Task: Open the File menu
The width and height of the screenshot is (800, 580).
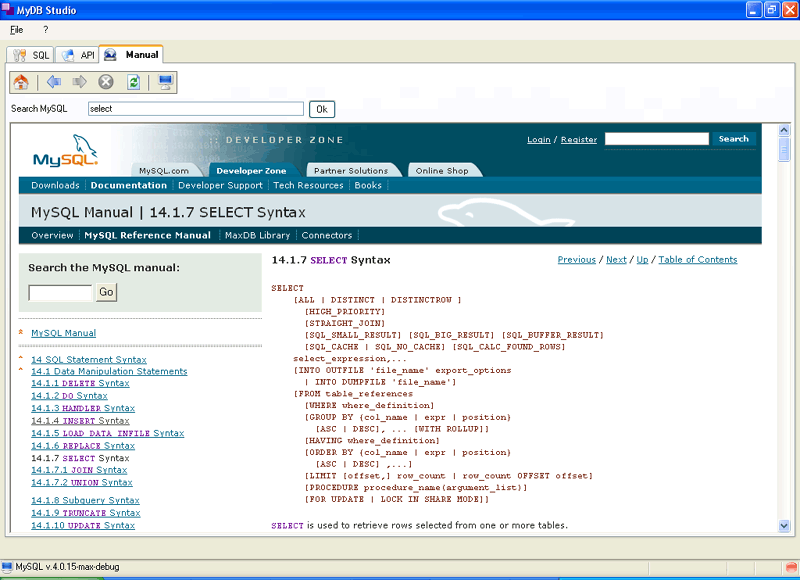Action: coord(17,30)
